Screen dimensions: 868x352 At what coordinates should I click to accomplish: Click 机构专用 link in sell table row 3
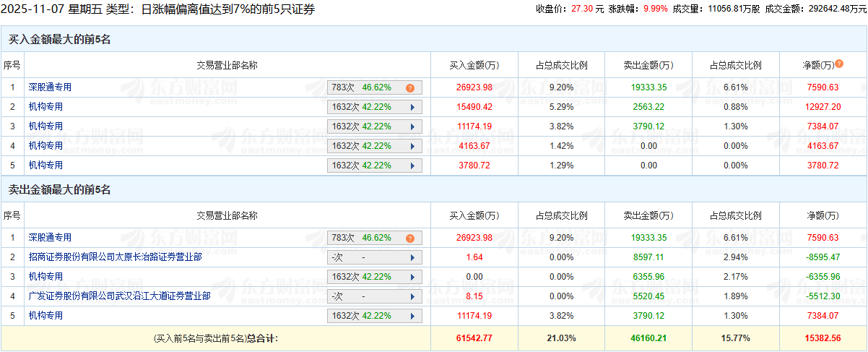coord(45,276)
